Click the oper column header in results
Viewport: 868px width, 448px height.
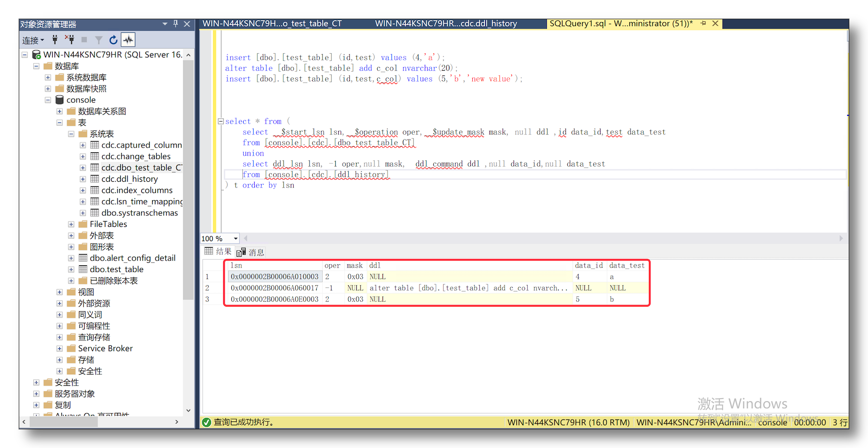click(x=334, y=265)
